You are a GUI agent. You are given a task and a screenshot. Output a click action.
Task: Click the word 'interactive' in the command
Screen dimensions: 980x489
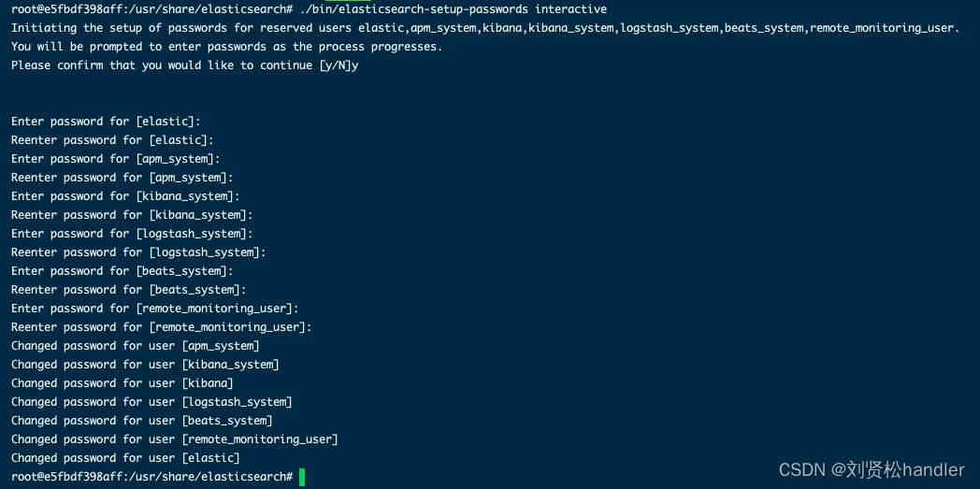point(570,9)
